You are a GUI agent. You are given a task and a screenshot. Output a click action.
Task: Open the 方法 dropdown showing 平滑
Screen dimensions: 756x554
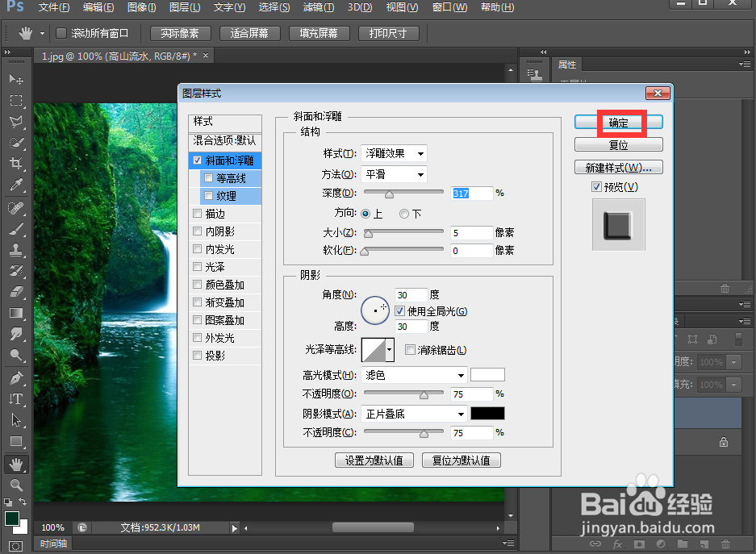395,174
